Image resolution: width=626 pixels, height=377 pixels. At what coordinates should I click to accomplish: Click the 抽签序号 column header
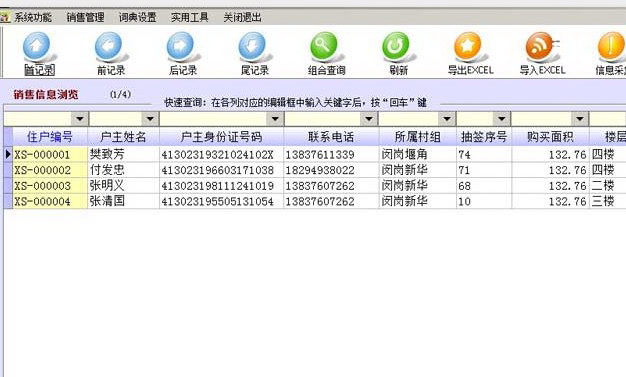pyautogui.click(x=484, y=137)
